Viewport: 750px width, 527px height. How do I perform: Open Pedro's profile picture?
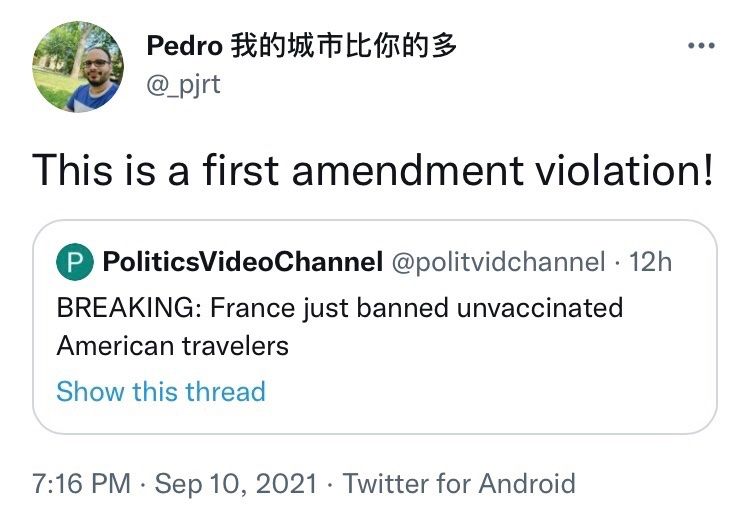click(x=78, y=66)
